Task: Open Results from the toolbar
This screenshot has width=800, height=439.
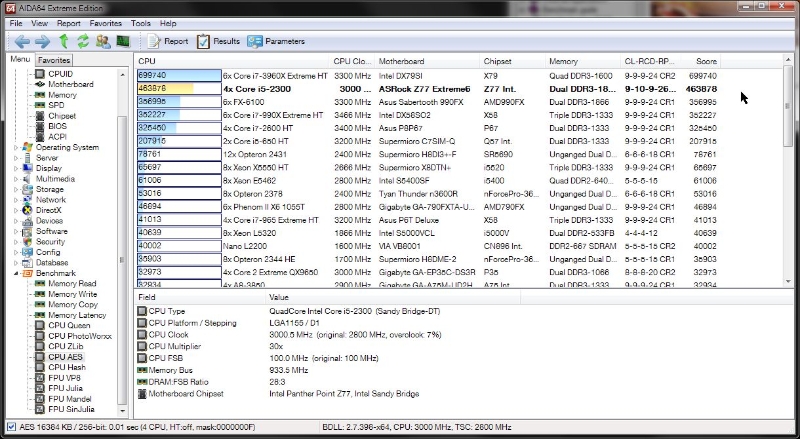Action: click(x=218, y=41)
